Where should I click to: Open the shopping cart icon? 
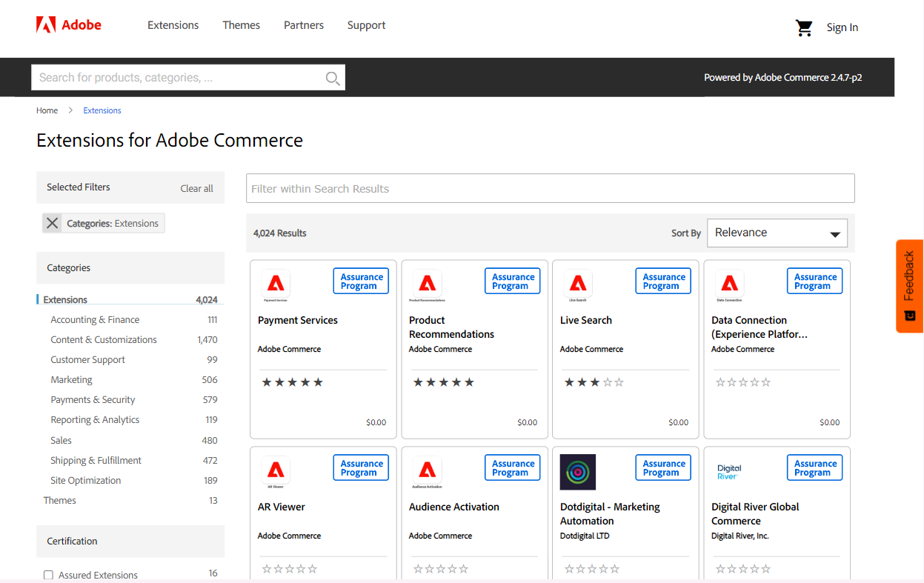pos(804,28)
